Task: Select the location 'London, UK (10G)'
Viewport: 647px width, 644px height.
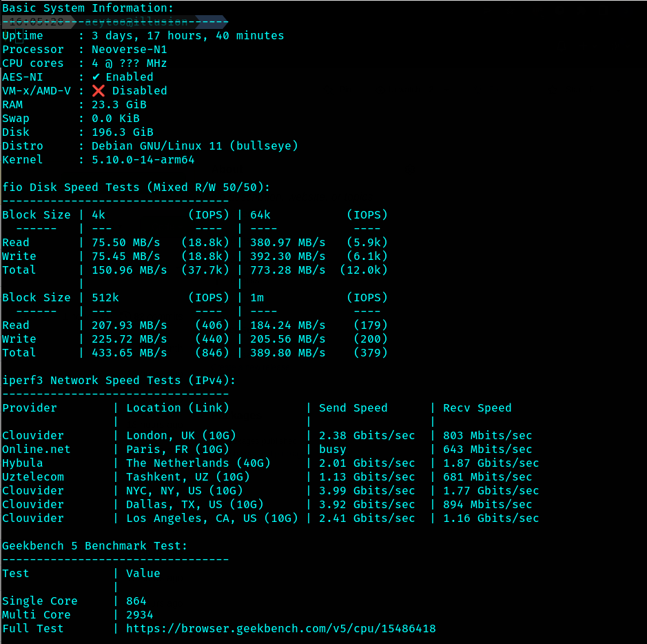Action: [x=181, y=436]
